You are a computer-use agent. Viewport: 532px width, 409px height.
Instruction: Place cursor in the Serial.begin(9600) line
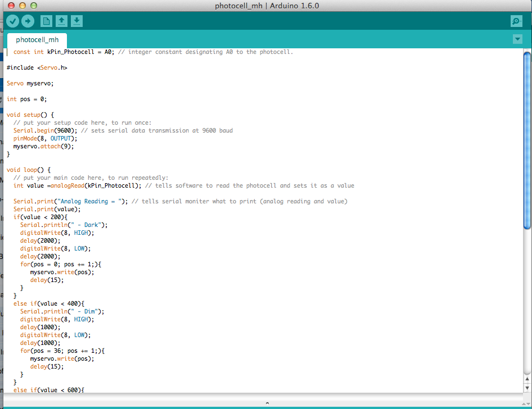pos(45,130)
